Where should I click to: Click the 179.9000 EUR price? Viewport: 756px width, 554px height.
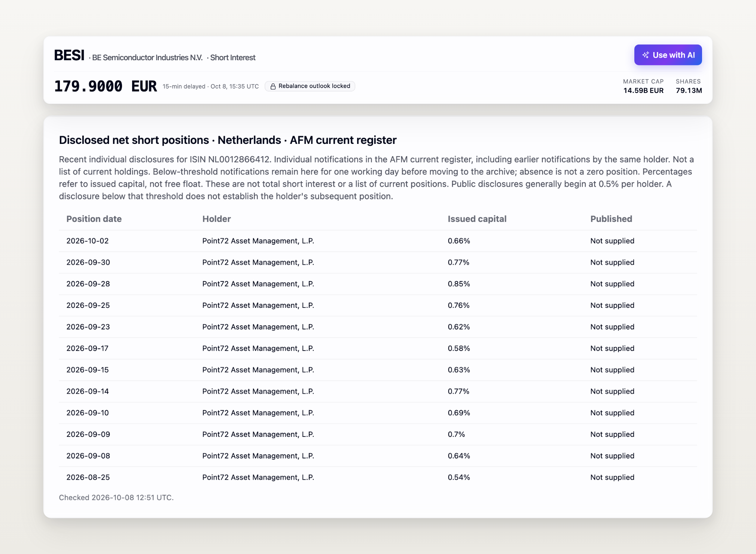point(106,86)
